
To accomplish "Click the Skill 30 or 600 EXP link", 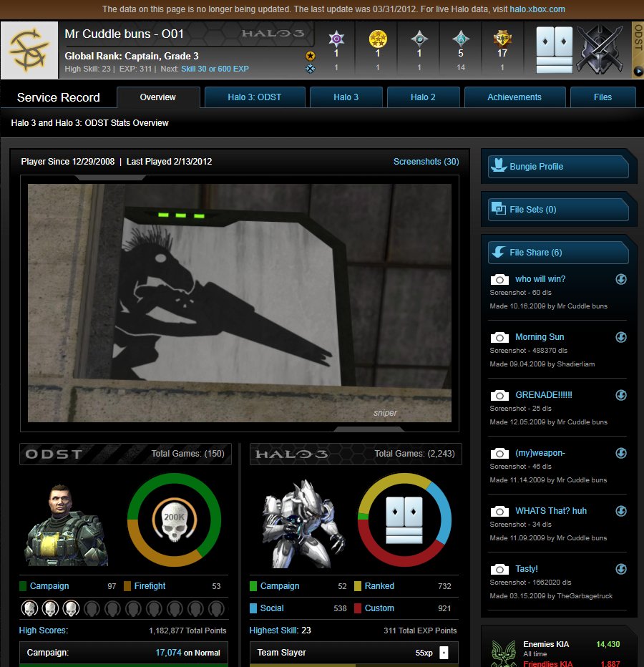I will [215, 69].
